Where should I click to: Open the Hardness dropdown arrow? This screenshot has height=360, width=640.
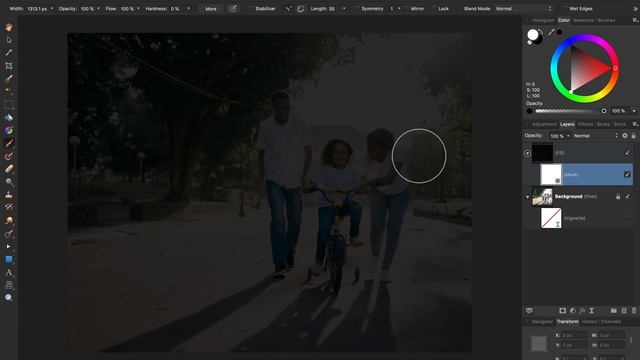pos(188,9)
